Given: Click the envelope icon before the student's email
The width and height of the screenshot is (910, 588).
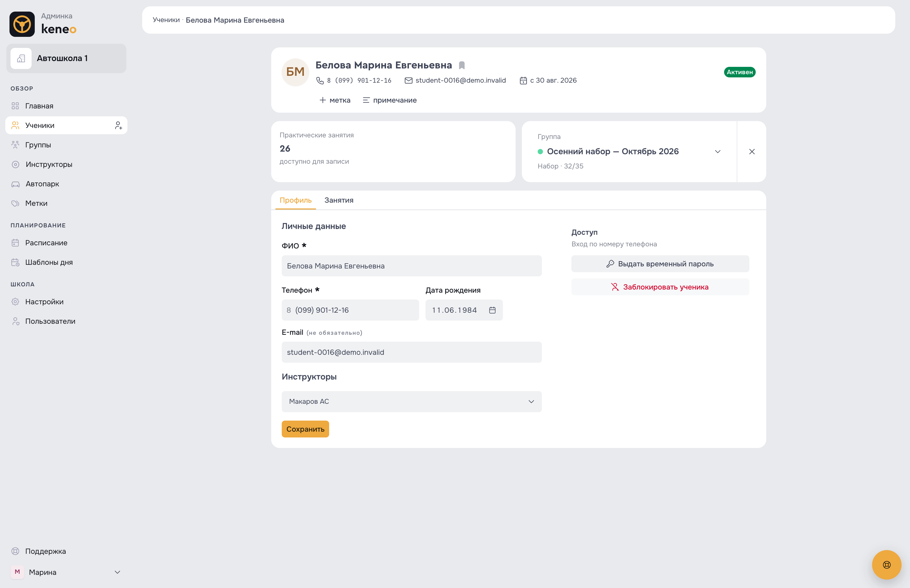Looking at the screenshot, I should point(409,81).
